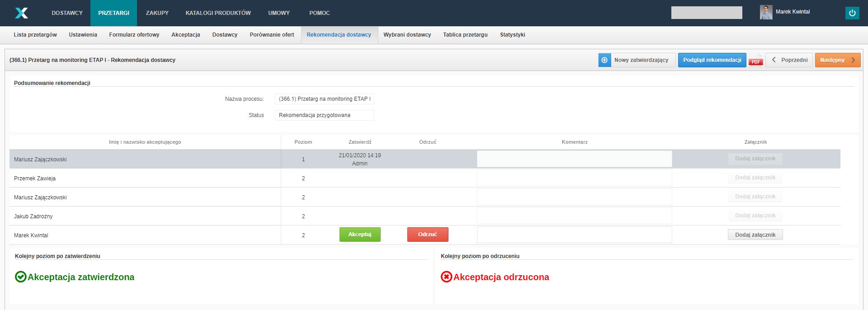Viewport: 868px width, 310px height.
Task: Proceed with the Następny button
Action: pos(837,60)
